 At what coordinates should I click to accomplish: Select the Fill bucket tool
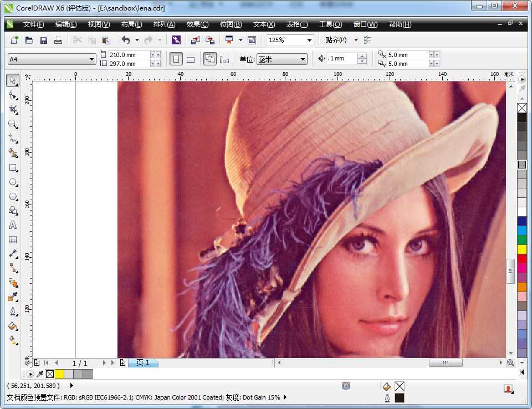[13, 326]
